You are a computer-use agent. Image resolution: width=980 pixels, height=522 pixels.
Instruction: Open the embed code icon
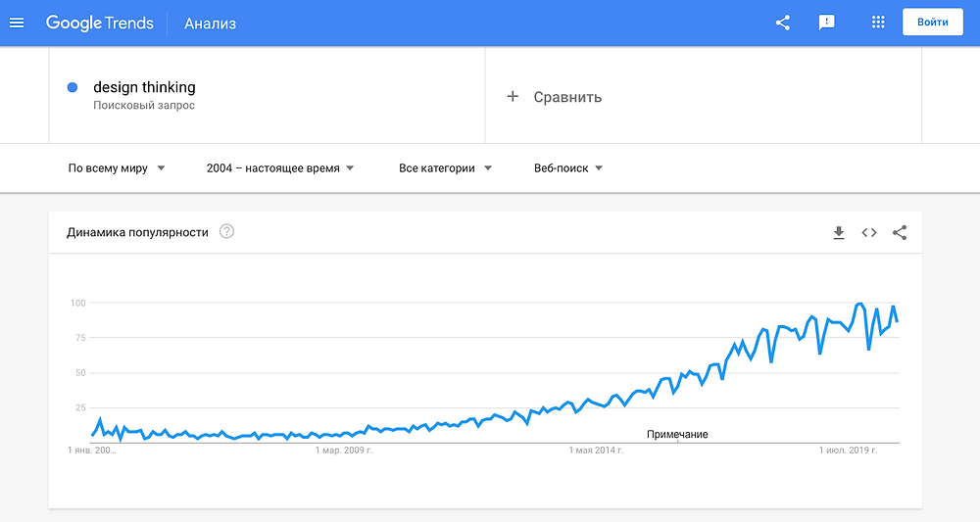click(868, 232)
